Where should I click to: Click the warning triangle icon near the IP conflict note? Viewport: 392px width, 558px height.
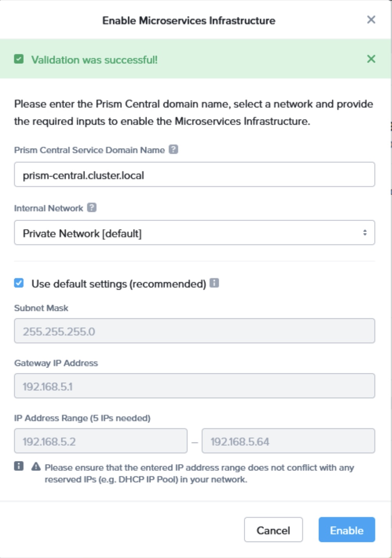(36, 466)
